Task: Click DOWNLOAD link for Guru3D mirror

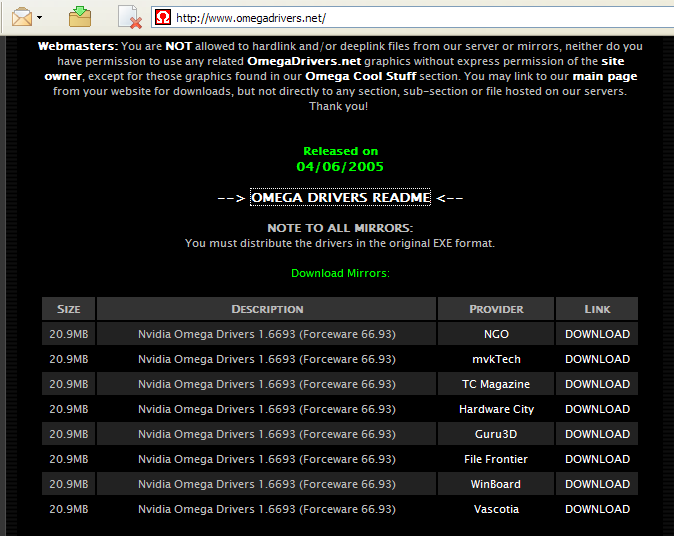Action: (x=597, y=434)
